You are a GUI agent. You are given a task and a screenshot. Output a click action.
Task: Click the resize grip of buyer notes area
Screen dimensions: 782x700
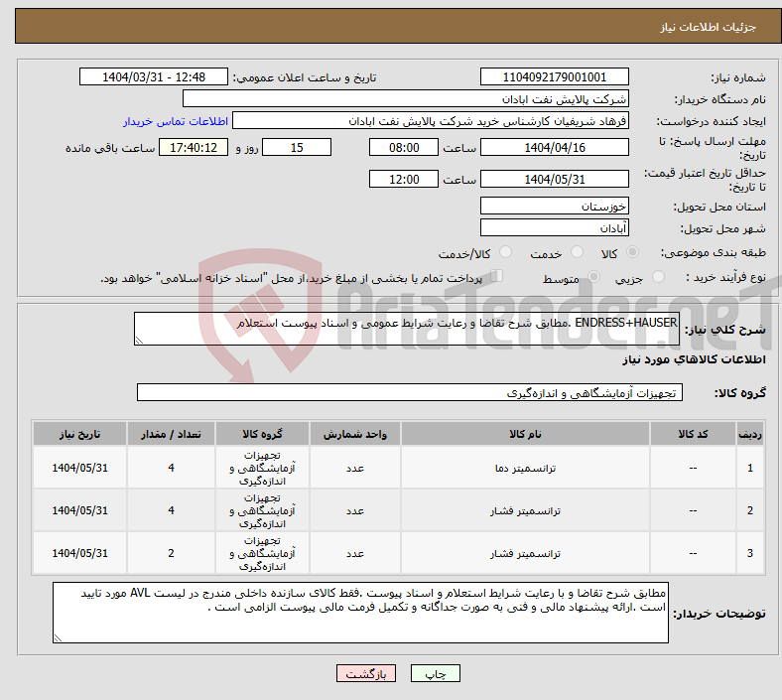point(58,637)
